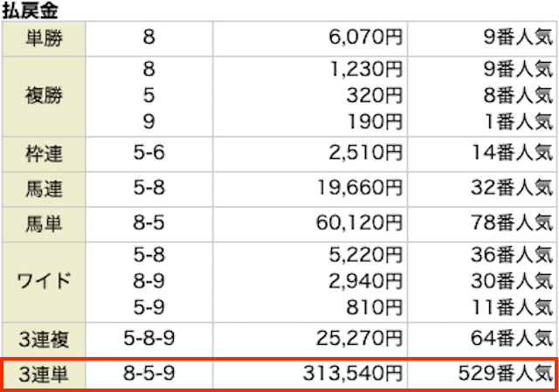Select the highlighted 3連単 row label

44,375
